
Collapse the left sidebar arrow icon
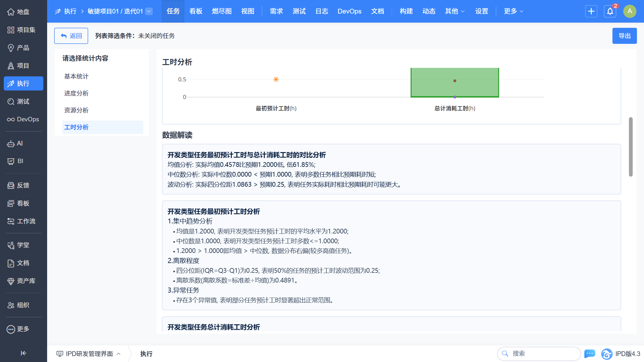[23, 353]
